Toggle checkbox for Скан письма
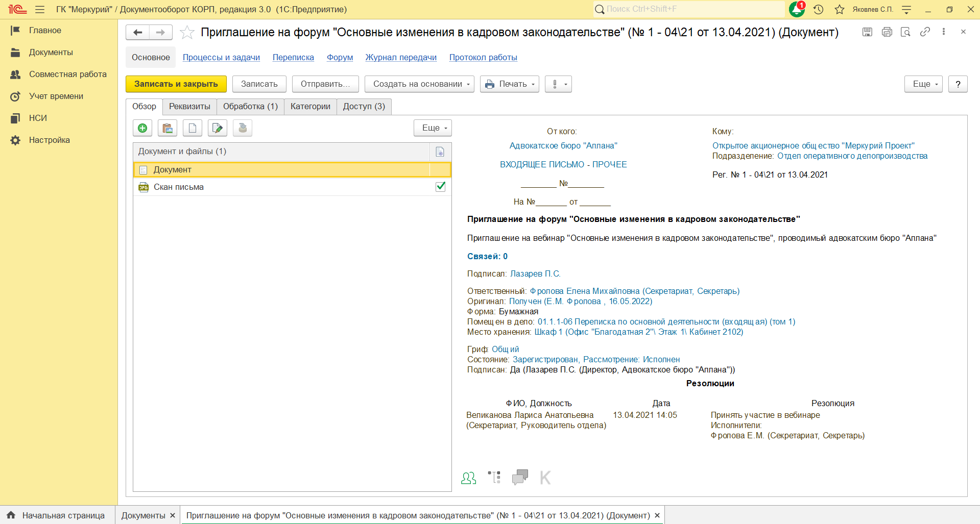 pos(441,187)
